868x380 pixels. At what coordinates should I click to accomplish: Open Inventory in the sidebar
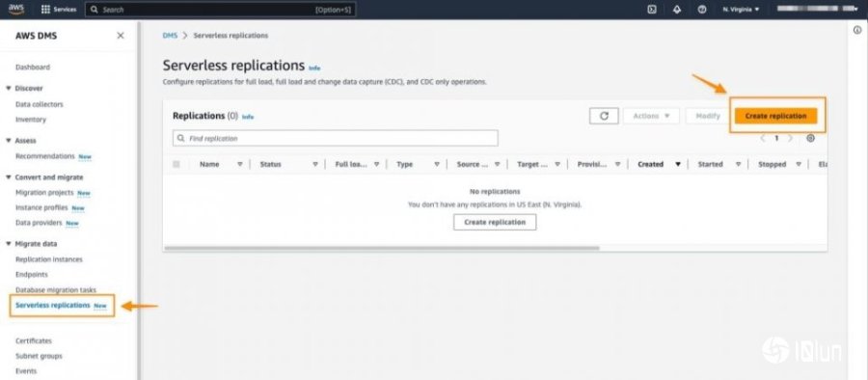pos(31,120)
